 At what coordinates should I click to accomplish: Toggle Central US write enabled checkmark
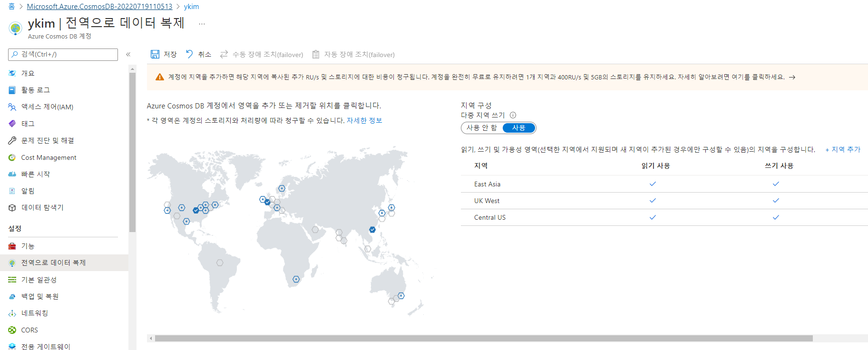click(x=776, y=217)
